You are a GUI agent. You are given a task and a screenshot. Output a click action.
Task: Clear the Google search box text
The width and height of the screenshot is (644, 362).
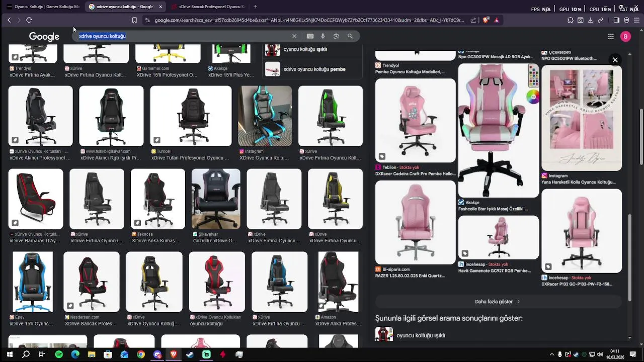point(294,36)
